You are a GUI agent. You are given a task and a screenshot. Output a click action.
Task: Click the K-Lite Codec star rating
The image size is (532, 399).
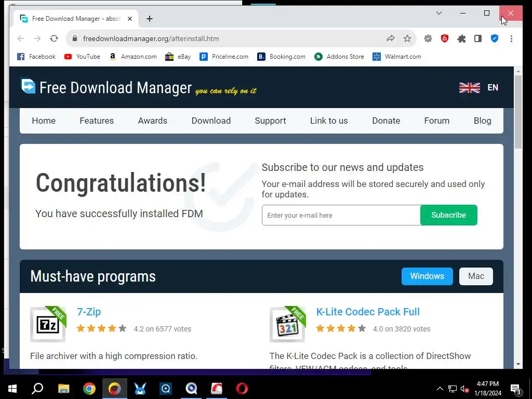[x=341, y=328]
